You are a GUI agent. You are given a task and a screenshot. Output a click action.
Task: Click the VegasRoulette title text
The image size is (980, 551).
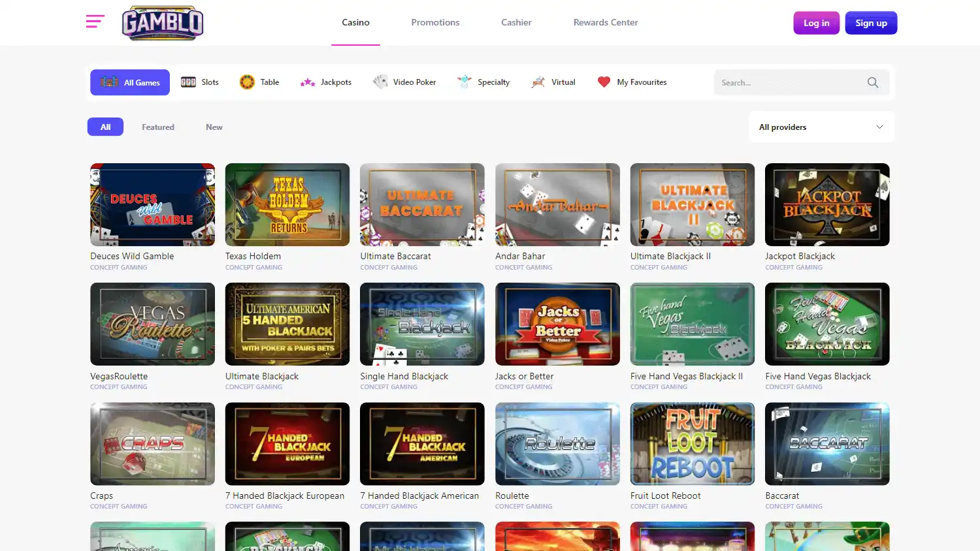point(119,376)
